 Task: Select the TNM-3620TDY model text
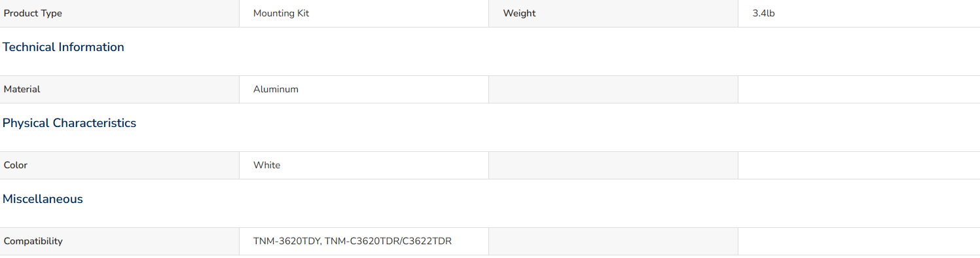286,241
